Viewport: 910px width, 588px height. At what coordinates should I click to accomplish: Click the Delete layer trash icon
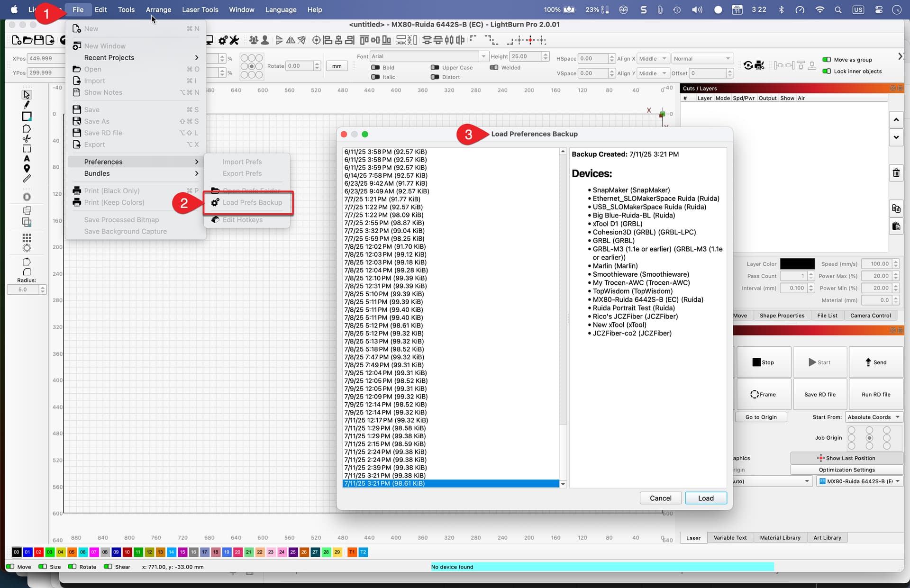(x=896, y=173)
